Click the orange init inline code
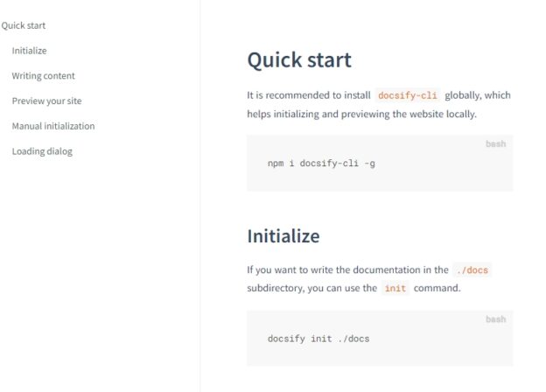Screen dimensions: 546x392 [x=395, y=288]
